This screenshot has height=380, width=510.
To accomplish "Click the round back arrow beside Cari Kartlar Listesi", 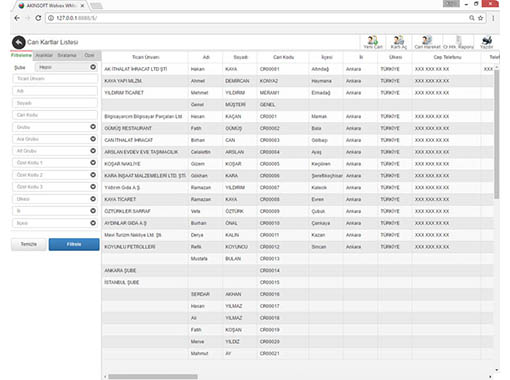I will tap(19, 42).
